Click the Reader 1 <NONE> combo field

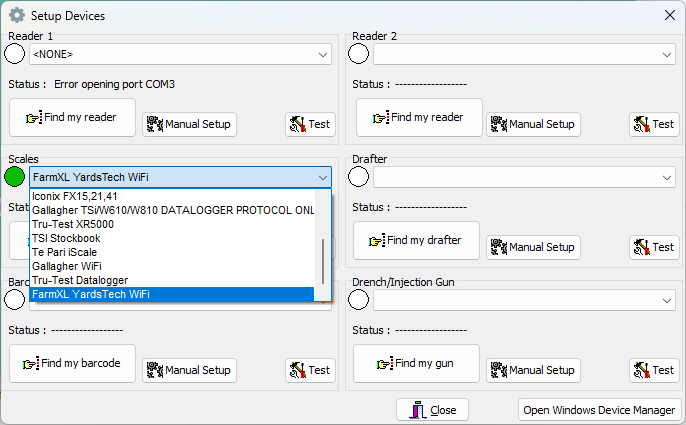point(170,54)
